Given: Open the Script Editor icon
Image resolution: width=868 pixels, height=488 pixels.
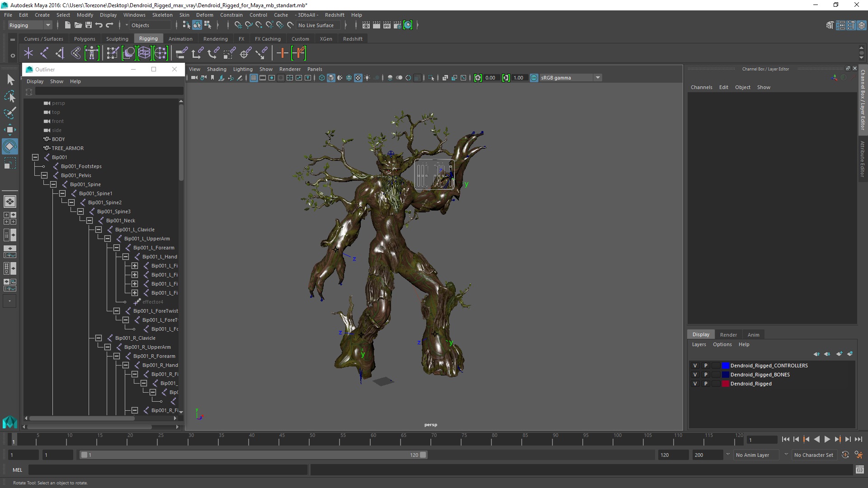Looking at the screenshot, I should [x=859, y=470].
